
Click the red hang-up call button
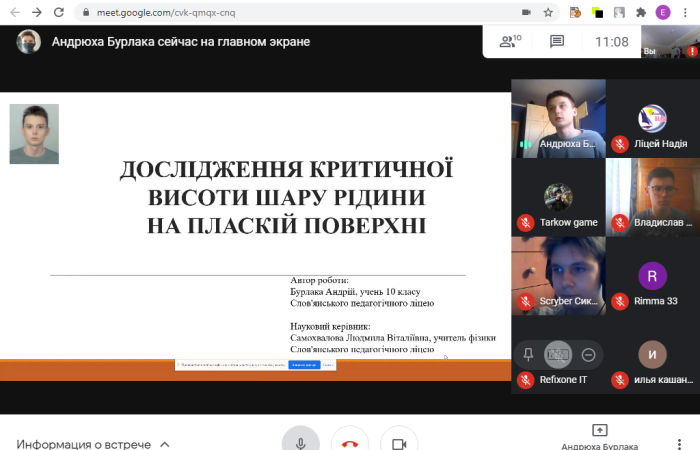click(350, 443)
